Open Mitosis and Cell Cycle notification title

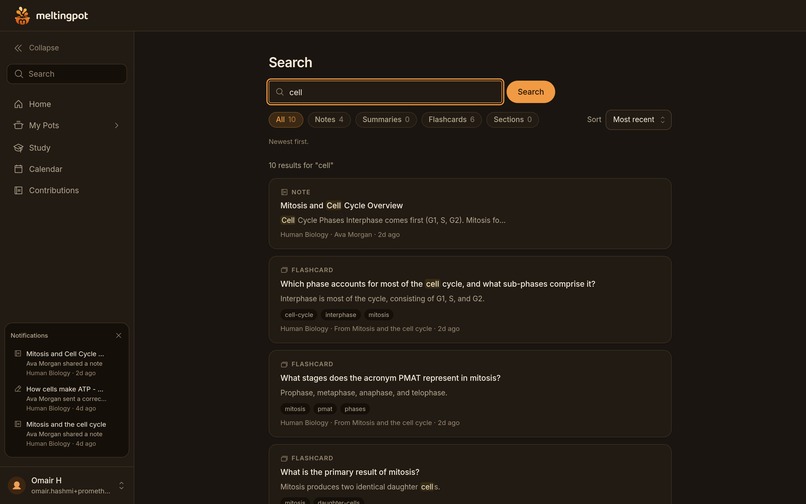tap(65, 354)
